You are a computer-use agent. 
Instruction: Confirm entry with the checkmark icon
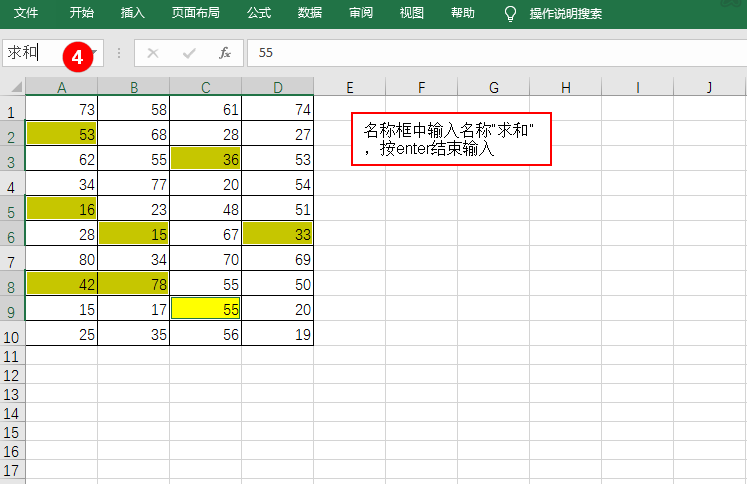(189, 53)
